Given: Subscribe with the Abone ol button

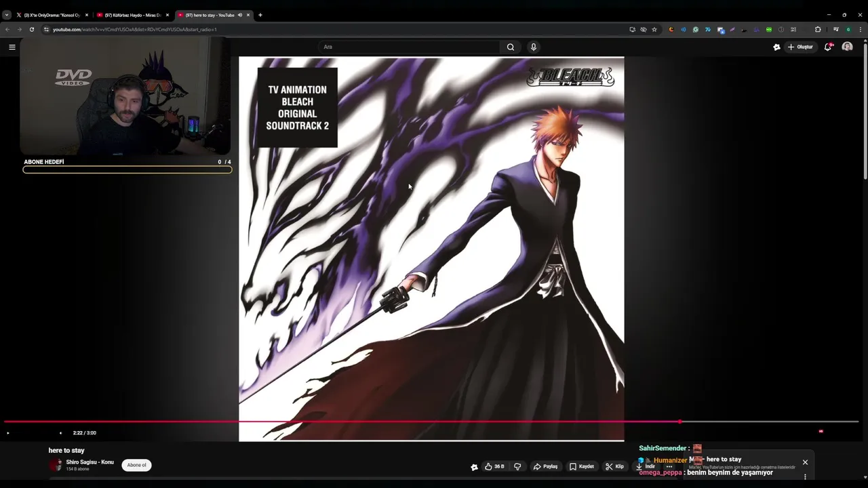Looking at the screenshot, I should pos(136,465).
